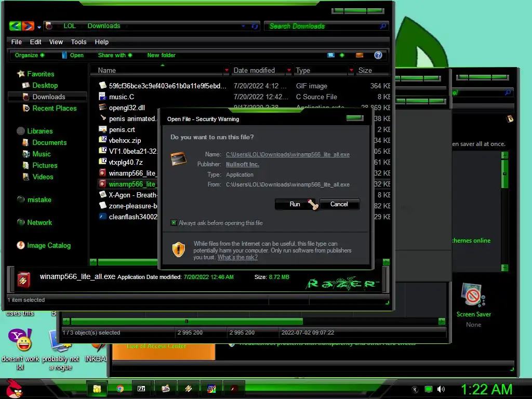Click the yellow shield warning icon
Viewport: 532px width, 399px height.
coord(179,250)
